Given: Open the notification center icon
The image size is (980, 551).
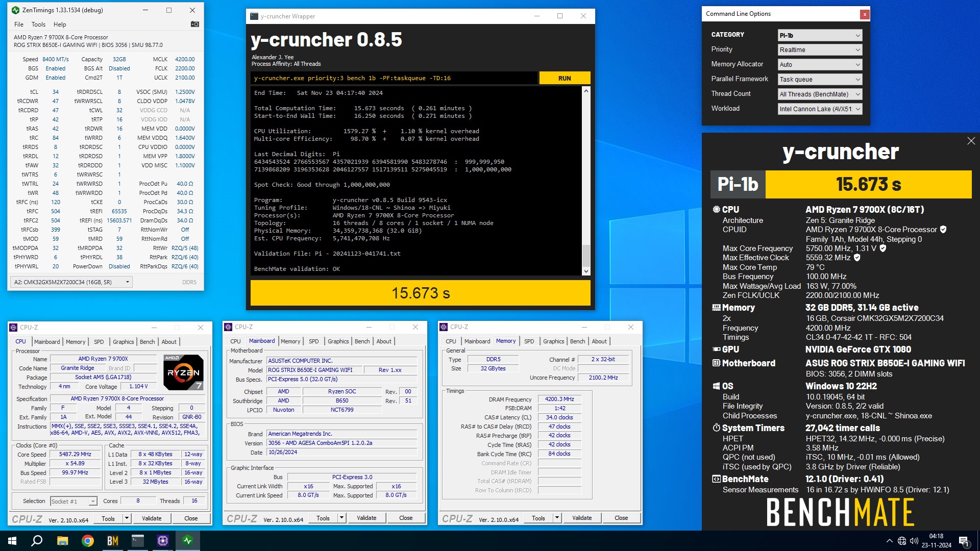Looking at the screenshot, I should tap(964, 541).
